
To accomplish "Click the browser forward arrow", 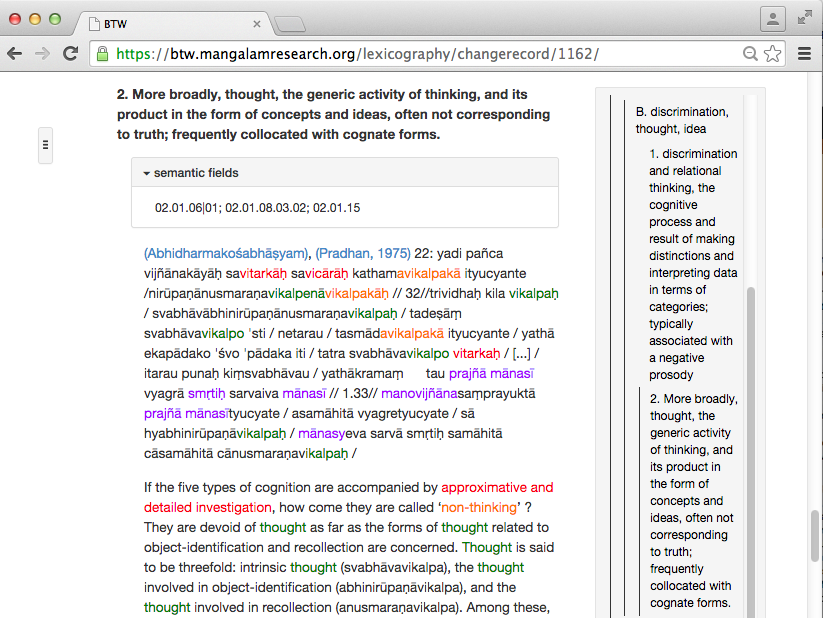I will pyautogui.click(x=43, y=54).
